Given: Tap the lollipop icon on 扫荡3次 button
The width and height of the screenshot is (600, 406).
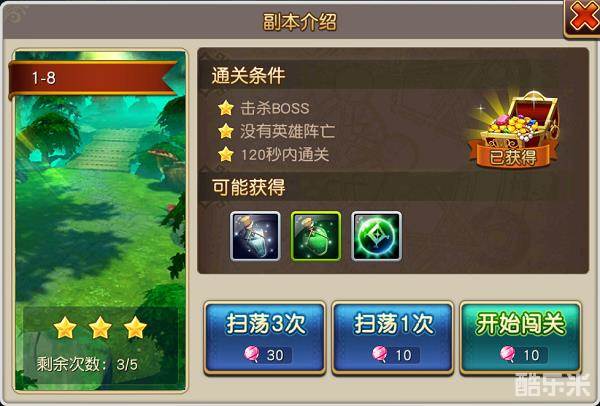Looking at the screenshot, I should pyautogui.click(x=252, y=354).
